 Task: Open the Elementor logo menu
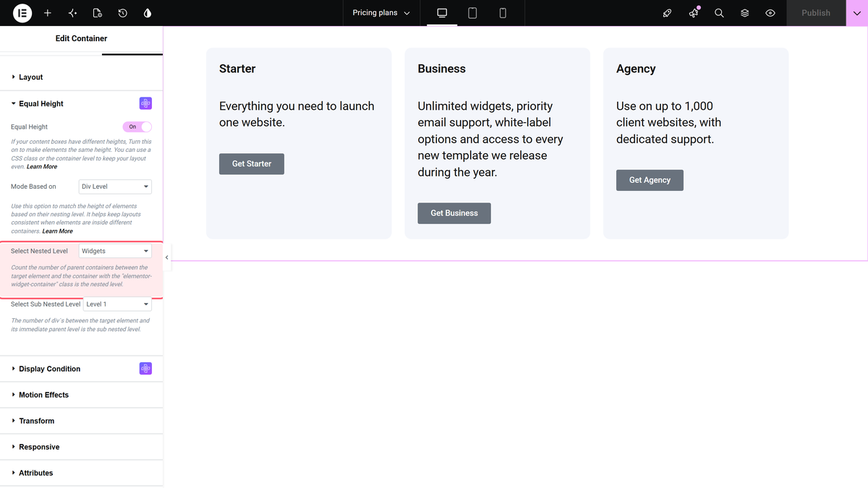22,13
